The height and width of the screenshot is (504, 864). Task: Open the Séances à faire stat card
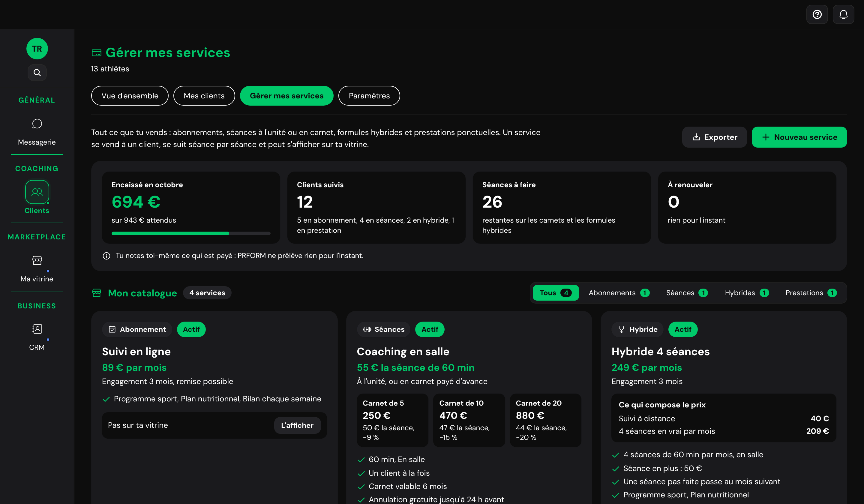(x=562, y=208)
